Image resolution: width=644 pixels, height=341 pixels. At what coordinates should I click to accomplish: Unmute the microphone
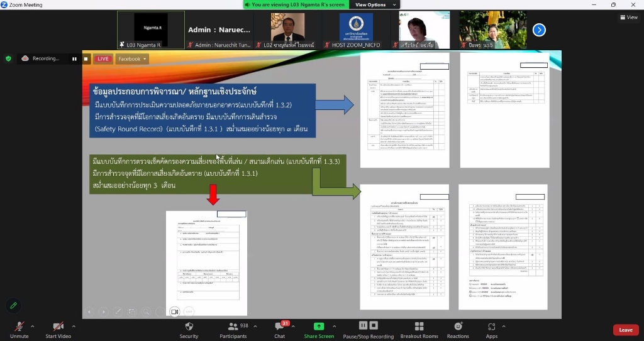[19, 330]
